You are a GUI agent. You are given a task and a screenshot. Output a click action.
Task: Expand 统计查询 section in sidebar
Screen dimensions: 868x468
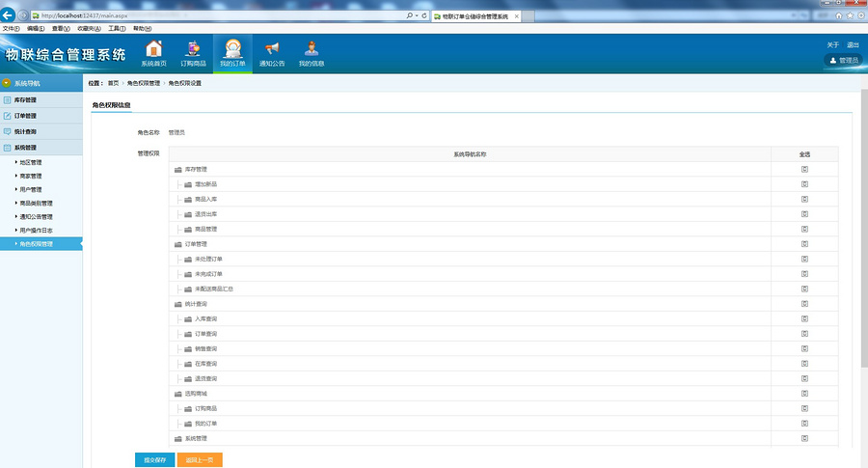point(41,132)
